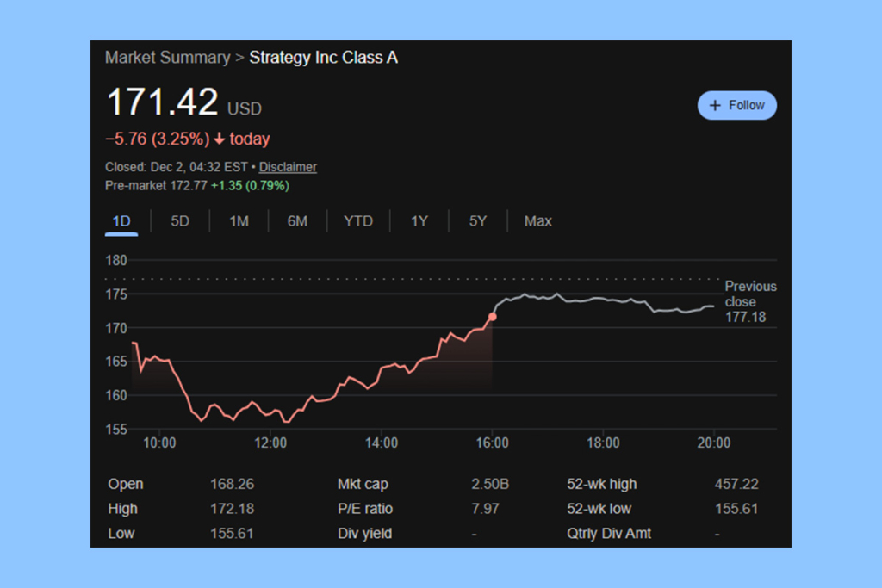Select the 1Y chart period

tap(419, 221)
